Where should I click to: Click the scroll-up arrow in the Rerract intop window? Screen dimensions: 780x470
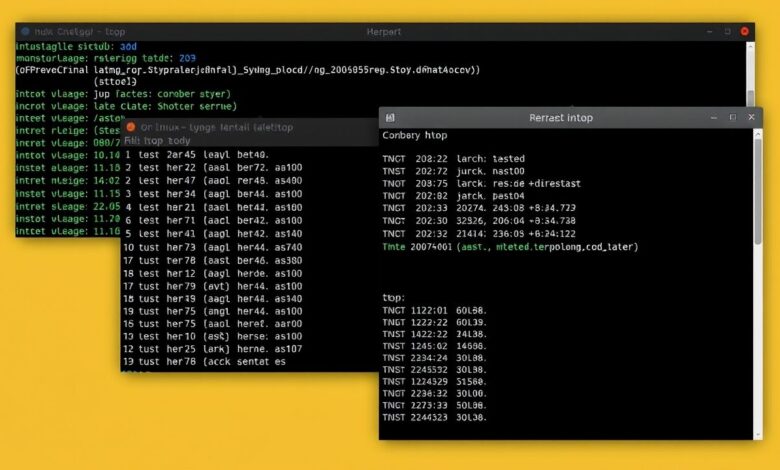pyautogui.click(x=758, y=134)
